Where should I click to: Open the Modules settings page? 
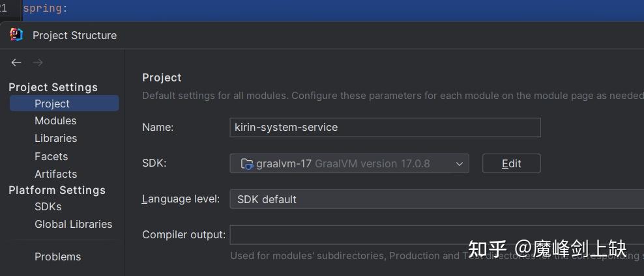pos(55,120)
